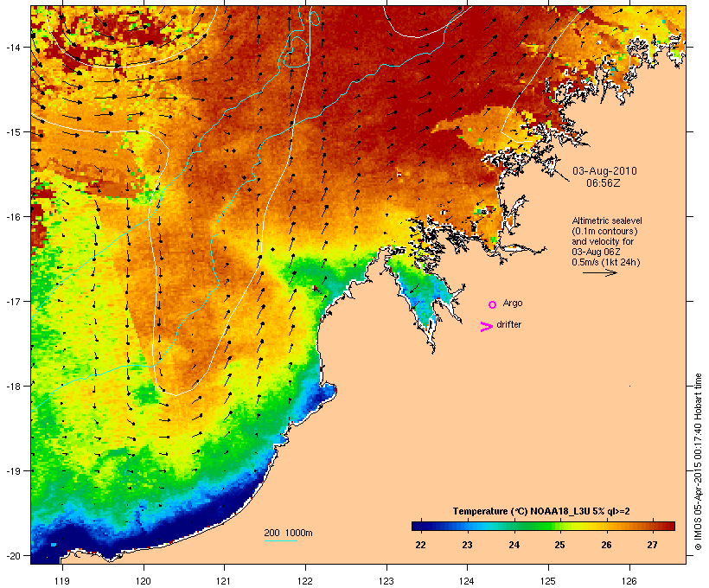Screen dimensions: 709x588
Task: Click the 'drifter' legend label
Action: point(508,324)
